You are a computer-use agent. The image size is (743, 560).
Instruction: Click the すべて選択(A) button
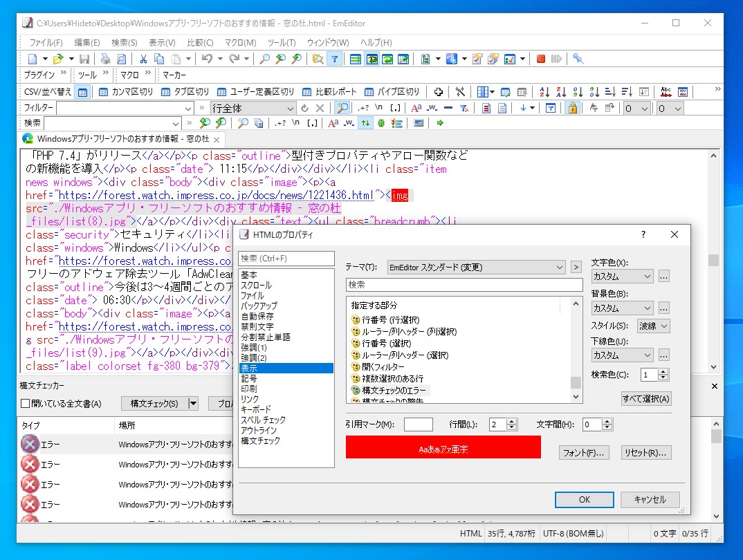(x=646, y=399)
